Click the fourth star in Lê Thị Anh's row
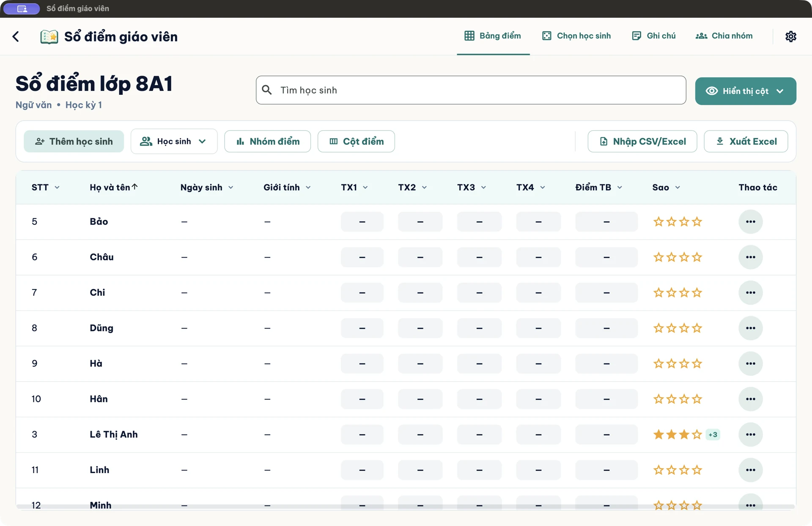The height and width of the screenshot is (526, 812). (x=697, y=435)
